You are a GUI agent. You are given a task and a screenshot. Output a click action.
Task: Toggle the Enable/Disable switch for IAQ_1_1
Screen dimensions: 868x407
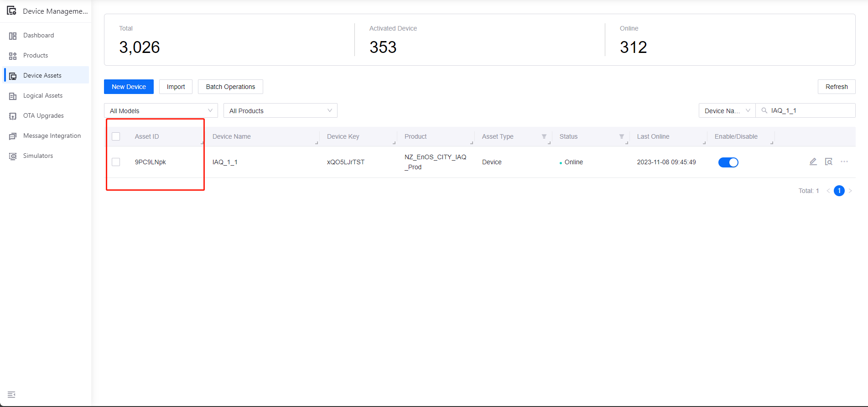(x=728, y=162)
